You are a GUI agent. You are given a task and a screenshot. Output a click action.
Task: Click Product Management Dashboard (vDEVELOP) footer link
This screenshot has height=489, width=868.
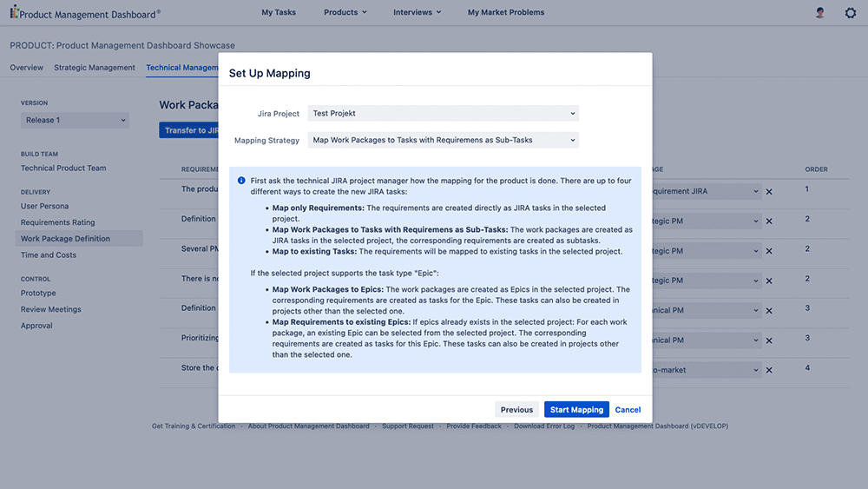coord(657,426)
